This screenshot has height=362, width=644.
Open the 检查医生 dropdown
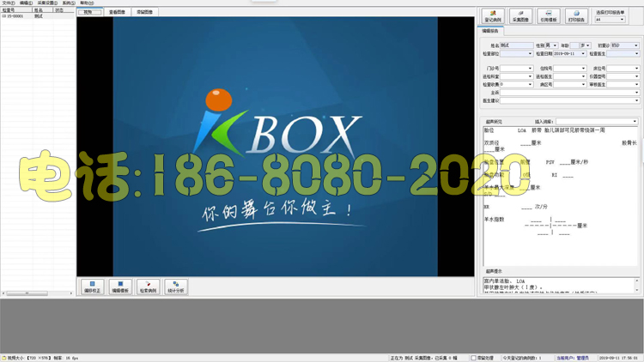click(636, 54)
